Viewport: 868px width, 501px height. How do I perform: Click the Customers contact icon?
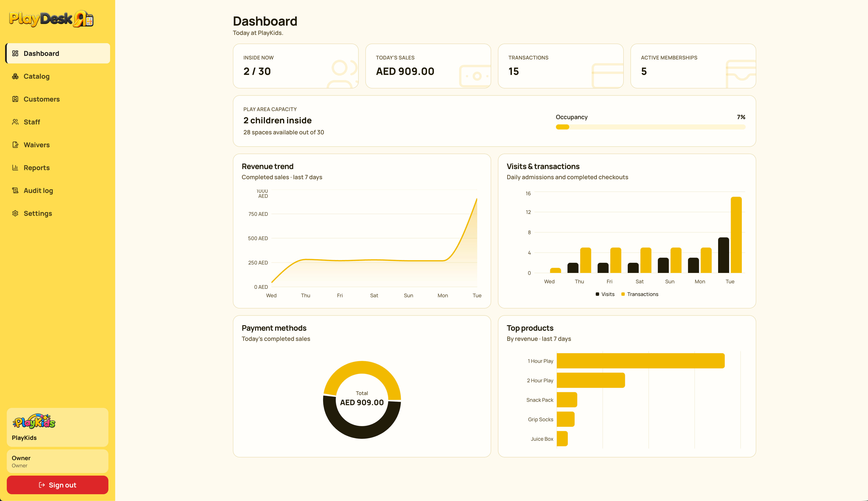pos(15,99)
